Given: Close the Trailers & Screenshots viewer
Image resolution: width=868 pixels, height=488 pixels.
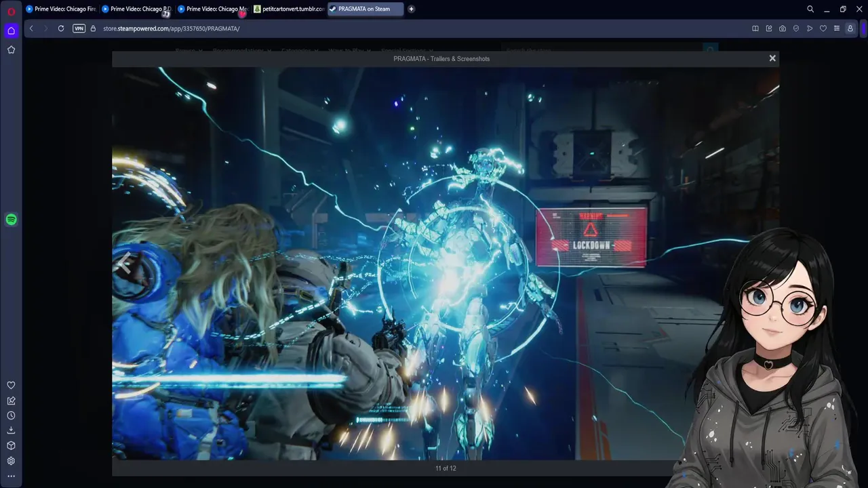Looking at the screenshot, I should tap(772, 58).
